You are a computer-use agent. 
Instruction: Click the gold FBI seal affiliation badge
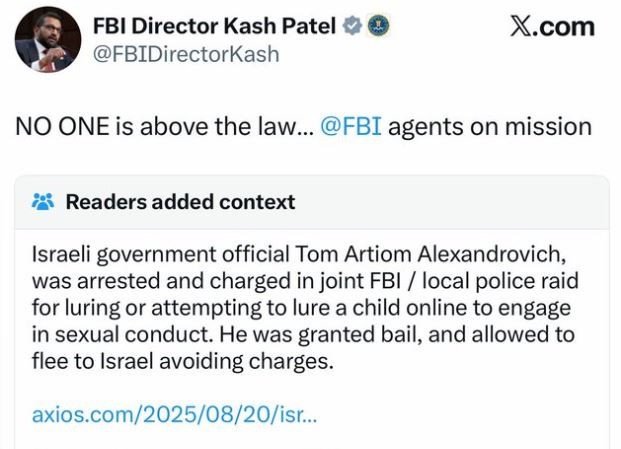(379, 27)
